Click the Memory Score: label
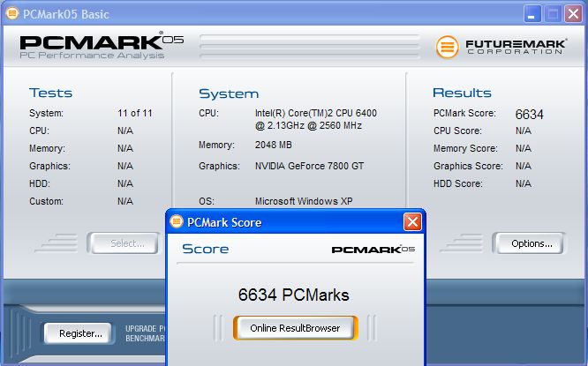The width and height of the screenshot is (588, 366). click(465, 148)
